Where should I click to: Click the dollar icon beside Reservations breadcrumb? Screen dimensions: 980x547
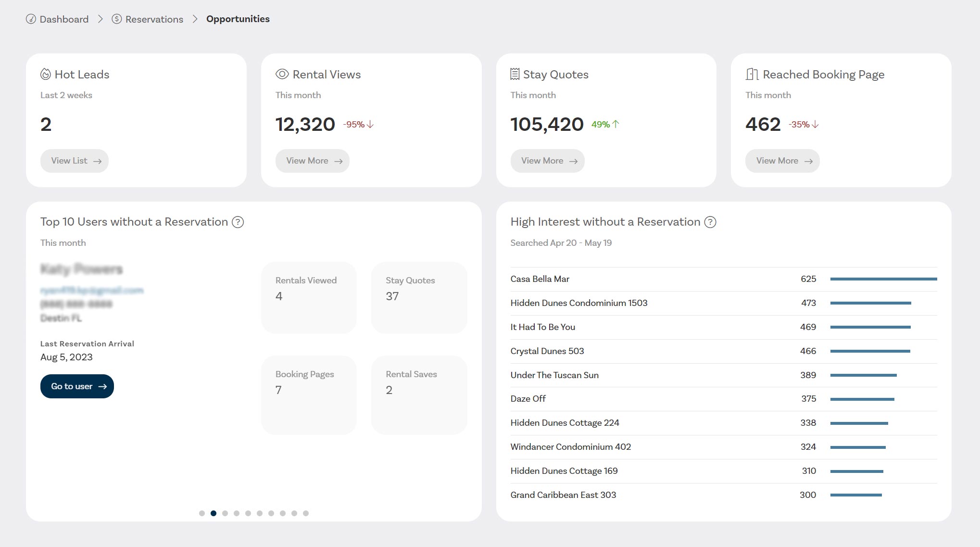[116, 19]
